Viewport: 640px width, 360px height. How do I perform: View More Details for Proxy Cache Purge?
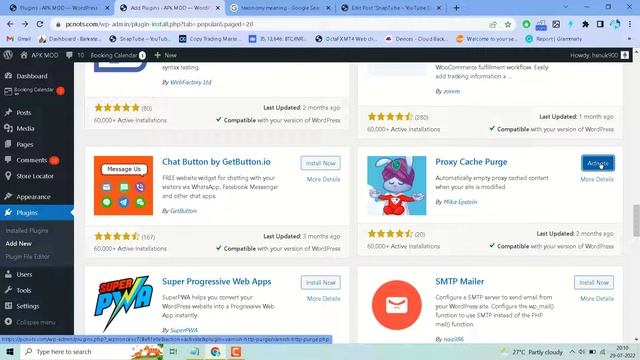[x=597, y=179]
